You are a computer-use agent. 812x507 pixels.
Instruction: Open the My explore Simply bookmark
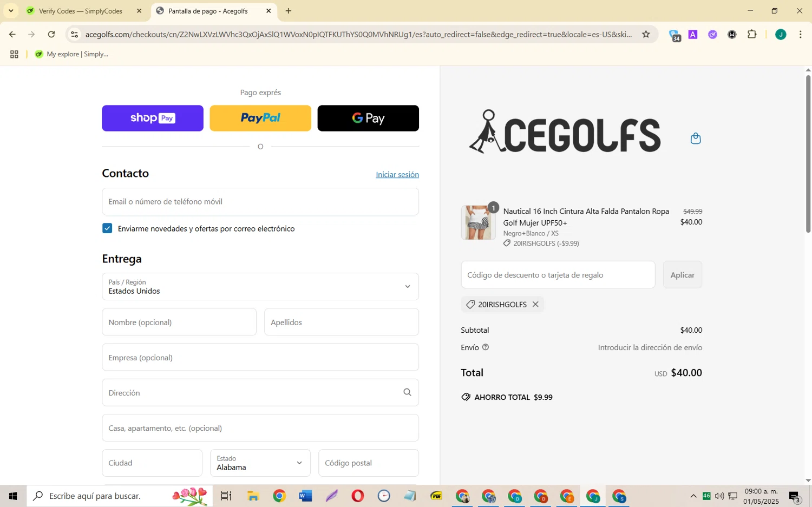click(x=71, y=54)
